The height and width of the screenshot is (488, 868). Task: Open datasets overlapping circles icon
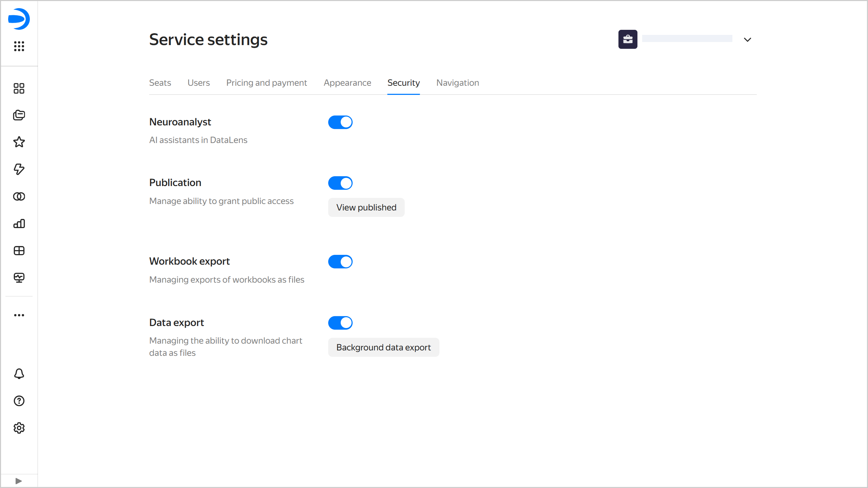[x=19, y=197]
